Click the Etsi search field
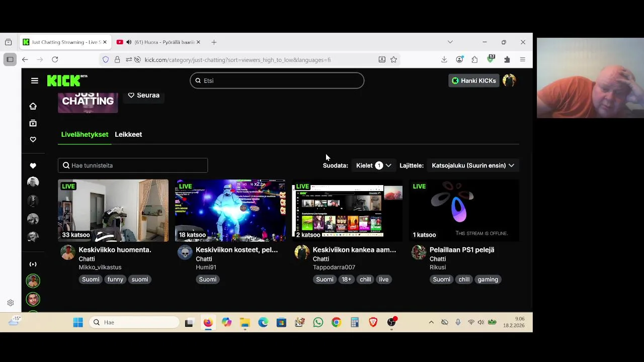This screenshot has width=644, height=362. tap(277, 80)
